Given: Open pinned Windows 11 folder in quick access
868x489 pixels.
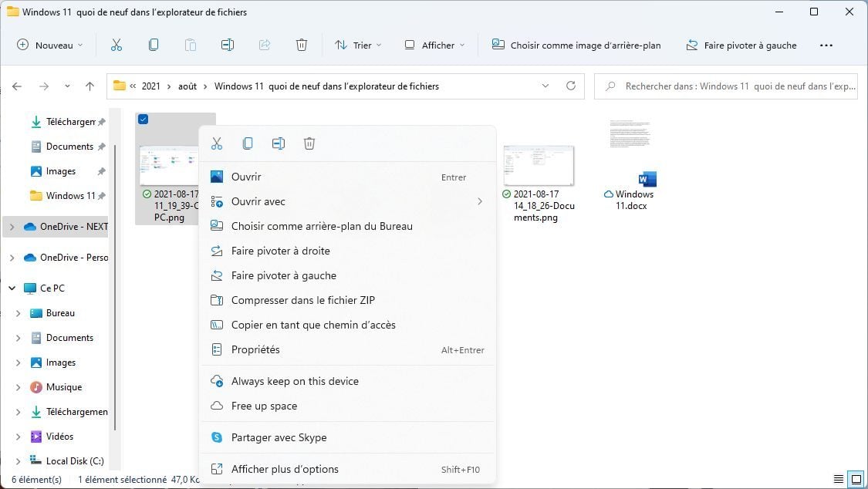Looking at the screenshot, I should coord(68,196).
